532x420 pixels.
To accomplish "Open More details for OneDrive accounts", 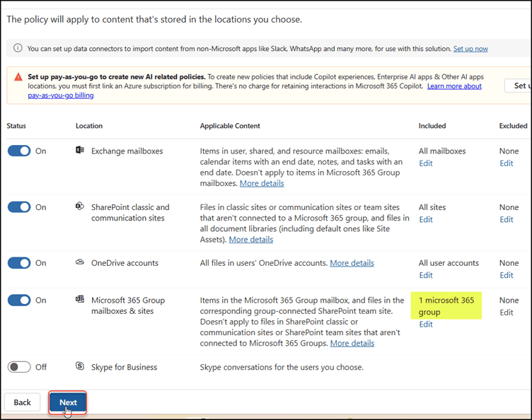I will 352,263.
